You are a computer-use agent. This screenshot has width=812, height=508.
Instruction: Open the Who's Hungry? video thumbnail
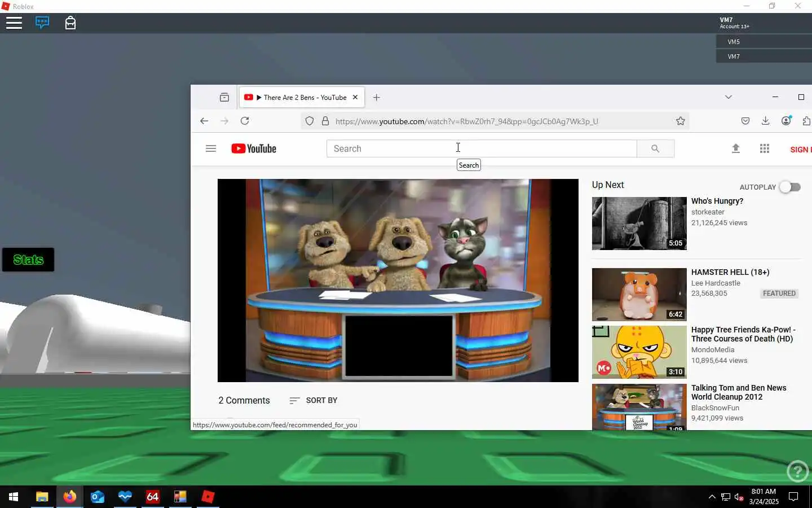(639, 224)
